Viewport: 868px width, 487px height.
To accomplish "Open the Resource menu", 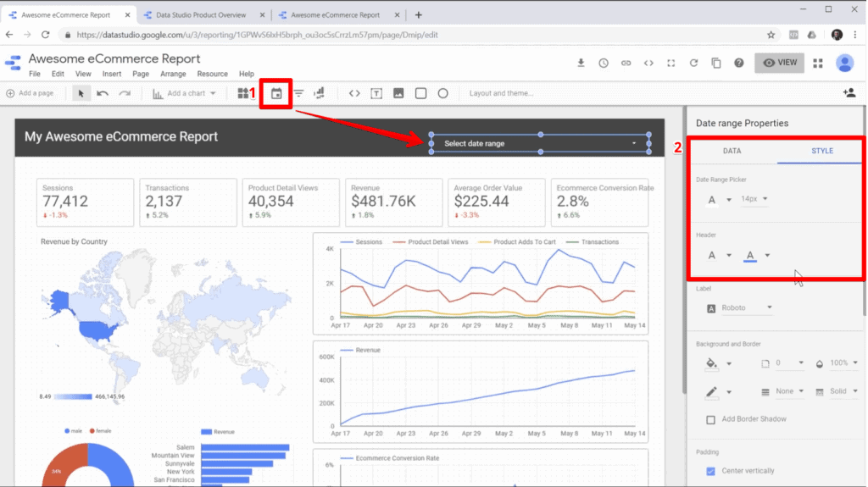I will point(213,74).
